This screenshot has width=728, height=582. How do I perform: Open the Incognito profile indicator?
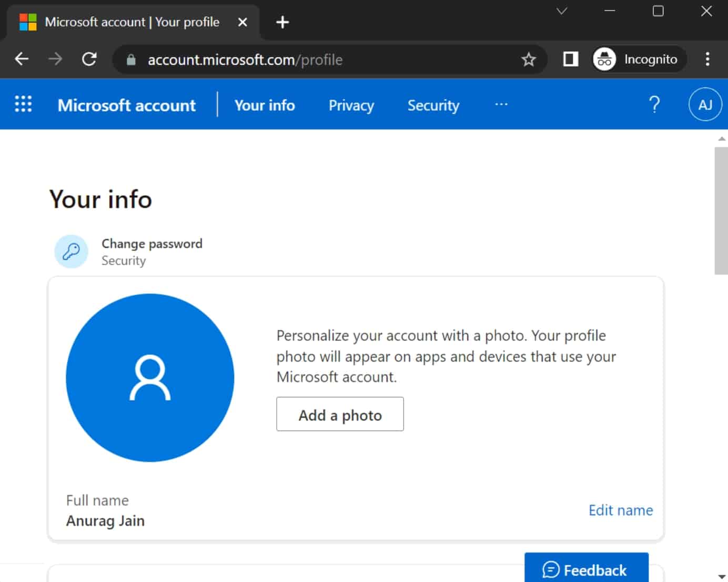tap(640, 59)
